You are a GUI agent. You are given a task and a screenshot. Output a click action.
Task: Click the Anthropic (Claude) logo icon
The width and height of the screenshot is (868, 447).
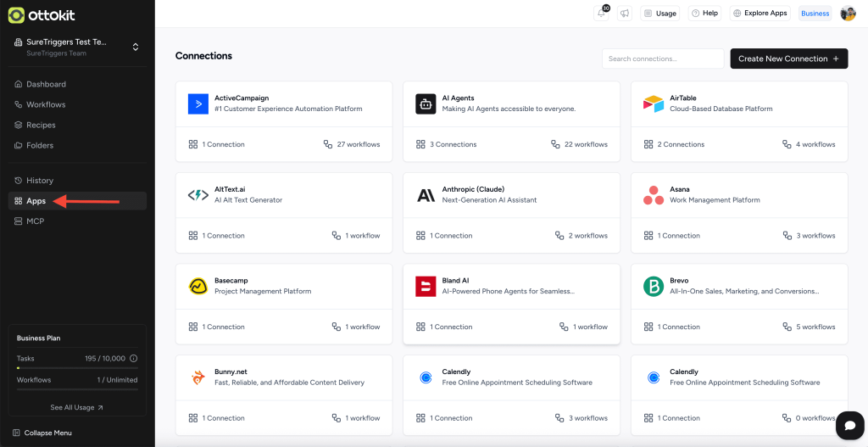pyautogui.click(x=426, y=195)
